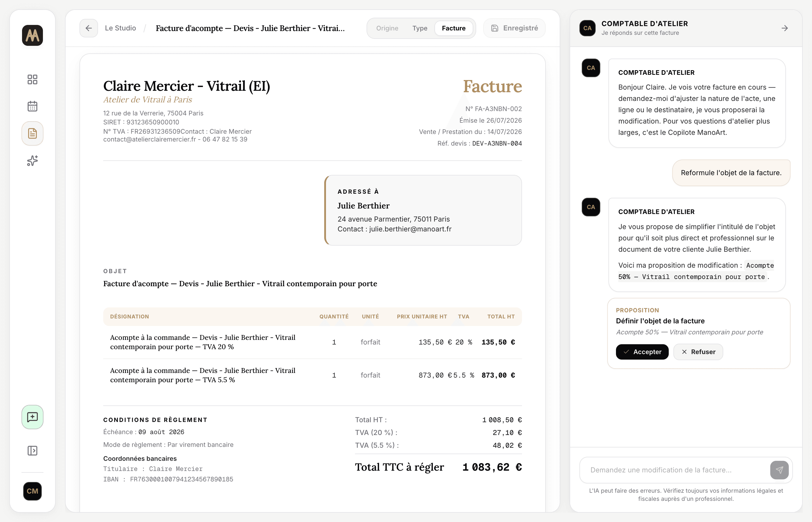812x522 pixels.
Task: Click 'Mode de règlement : Par virement bancaire'
Action: [168, 445]
